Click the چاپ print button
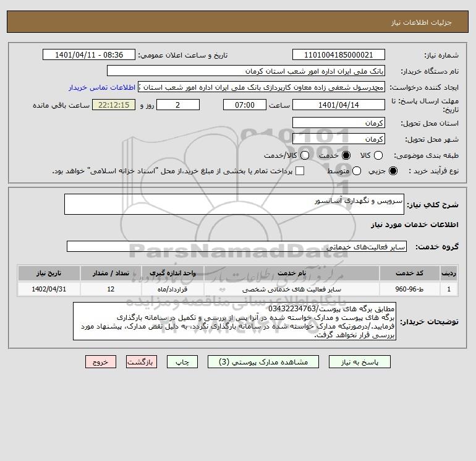The height and width of the screenshot is (461, 476). coord(182,362)
